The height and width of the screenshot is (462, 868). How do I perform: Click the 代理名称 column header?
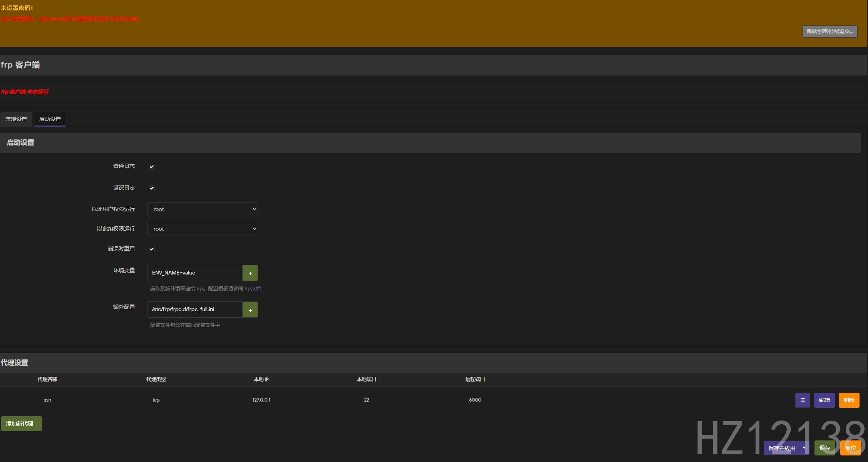47,379
